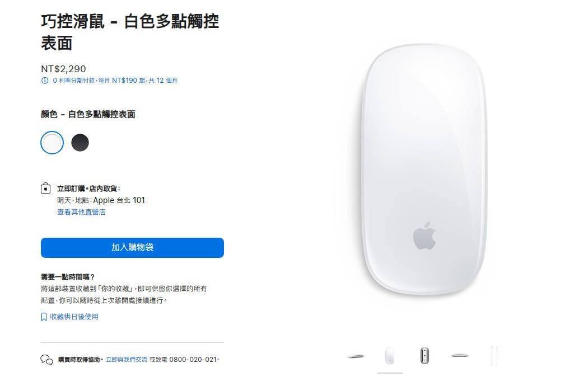Click the Apple 台北 101 pickup location text
This screenshot has width=588, height=391.
click(x=119, y=200)
